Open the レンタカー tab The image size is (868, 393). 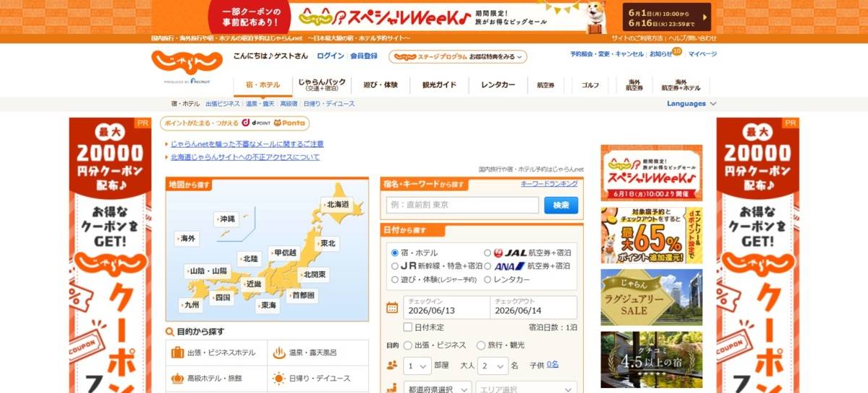click(498, 85)
